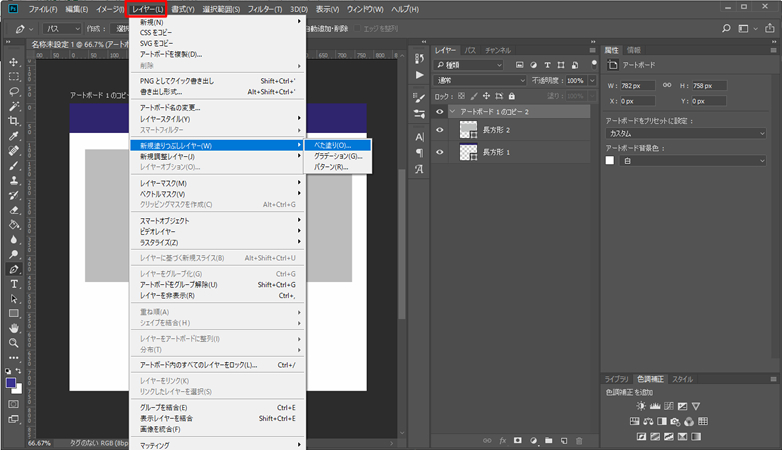782x450 pixels.
Task: Switch to the チャンネル tab
Action: (x=498, y=50)
